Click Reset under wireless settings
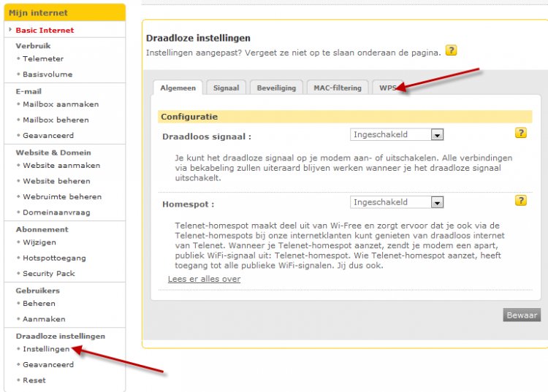This screenshot has width=548, height=392. coord(34,380)
